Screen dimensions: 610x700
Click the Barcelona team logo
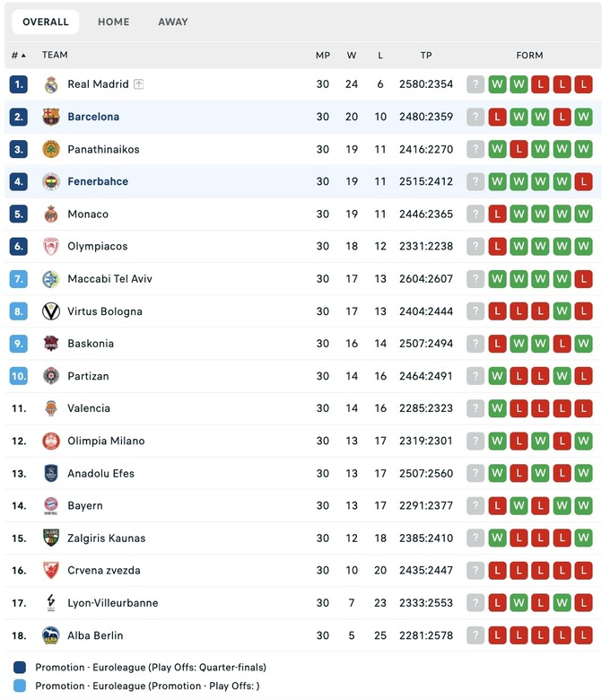(x=51, y=117)
